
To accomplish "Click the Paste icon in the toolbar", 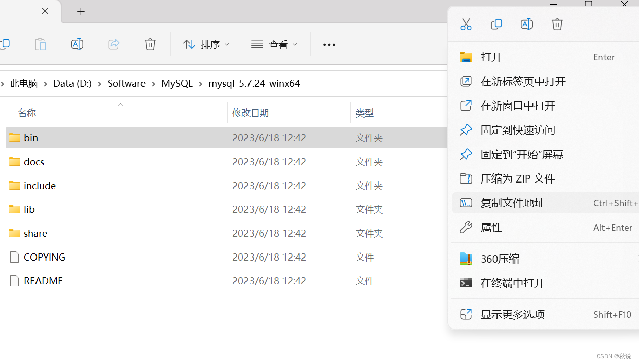I will [41, 44].
